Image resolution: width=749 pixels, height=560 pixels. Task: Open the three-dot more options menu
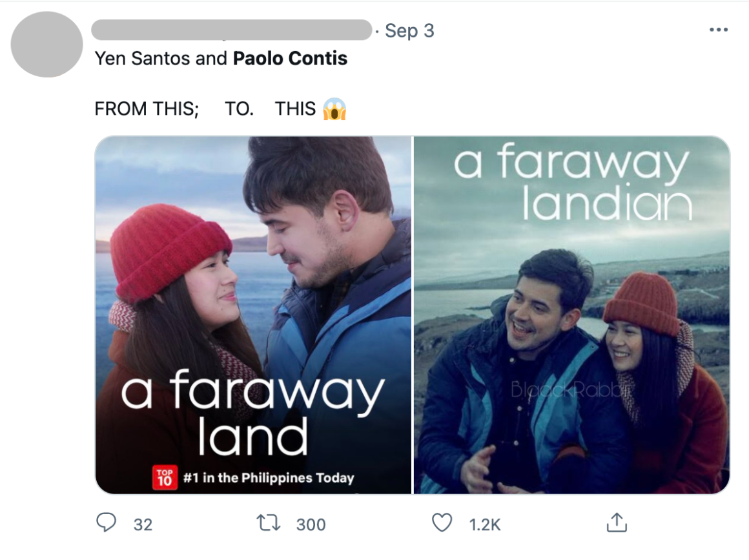coord(718,30)
